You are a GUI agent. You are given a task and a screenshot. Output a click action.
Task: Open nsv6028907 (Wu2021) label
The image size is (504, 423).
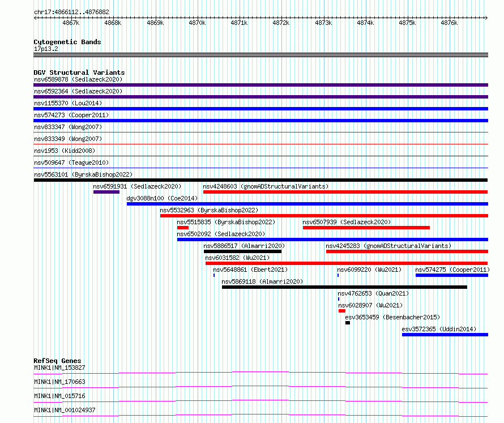(x=370, y=305)
